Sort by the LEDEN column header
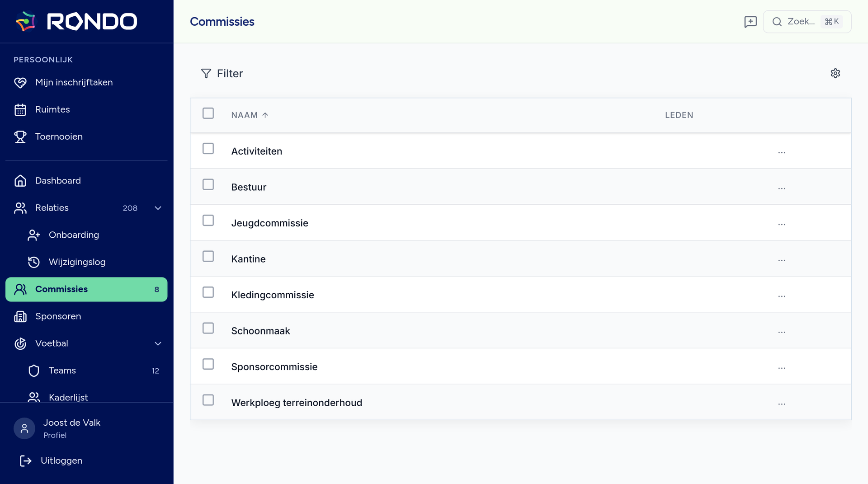 (679, 115)
